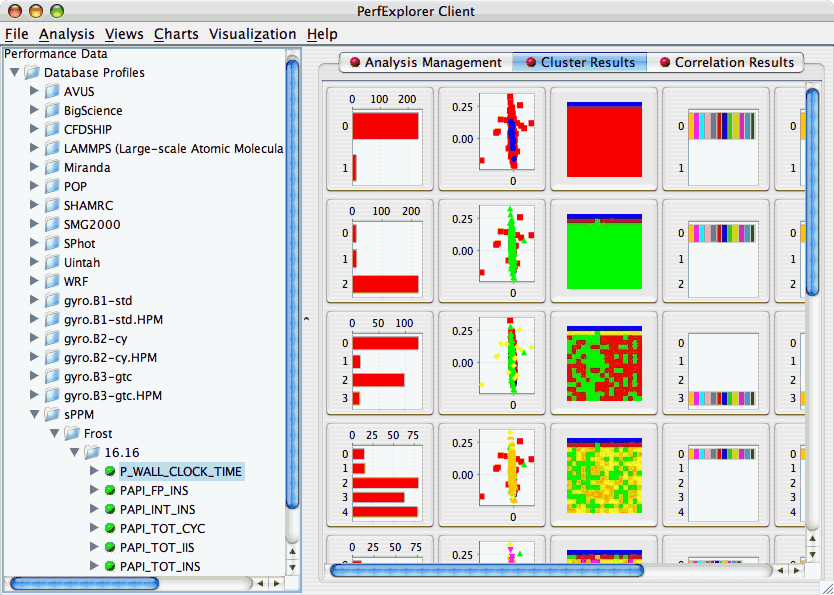Click the sPPM folder icon
This screenshot has width=834, height=595.
[x=52, y=415]
